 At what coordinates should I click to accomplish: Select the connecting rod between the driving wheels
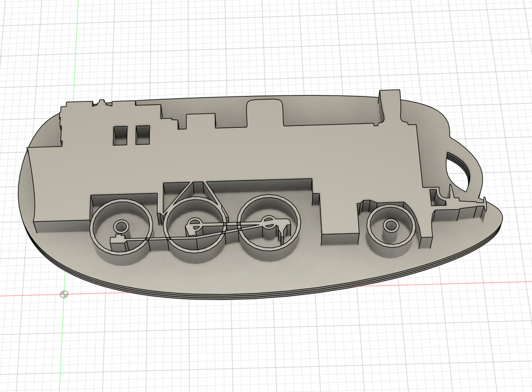[x=233, y=225]
